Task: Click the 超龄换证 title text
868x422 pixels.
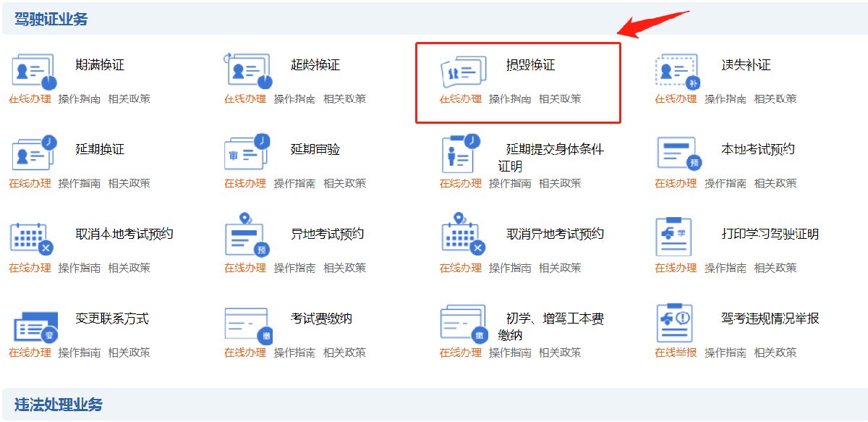Action: point(315,65)
